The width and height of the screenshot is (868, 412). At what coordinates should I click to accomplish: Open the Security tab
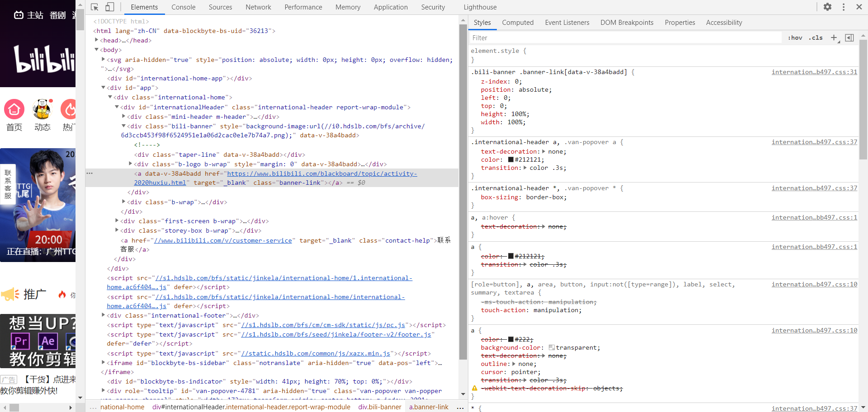[433, 7]
